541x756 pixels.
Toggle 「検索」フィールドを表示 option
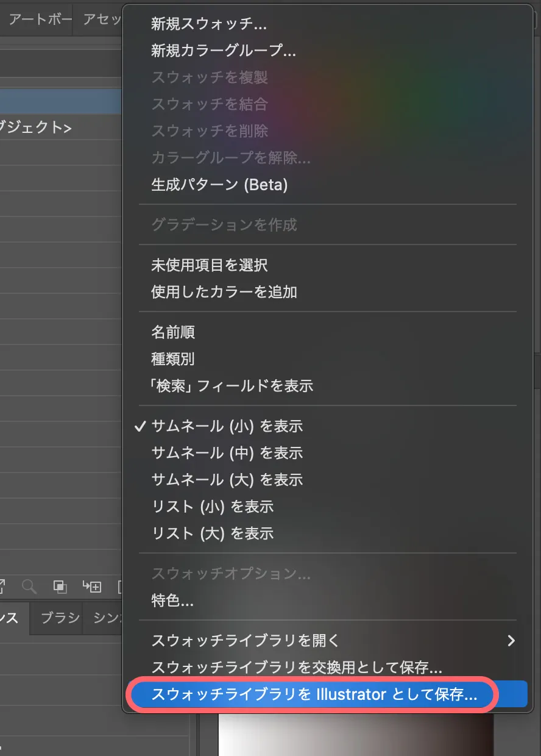(x=232, y=385)
